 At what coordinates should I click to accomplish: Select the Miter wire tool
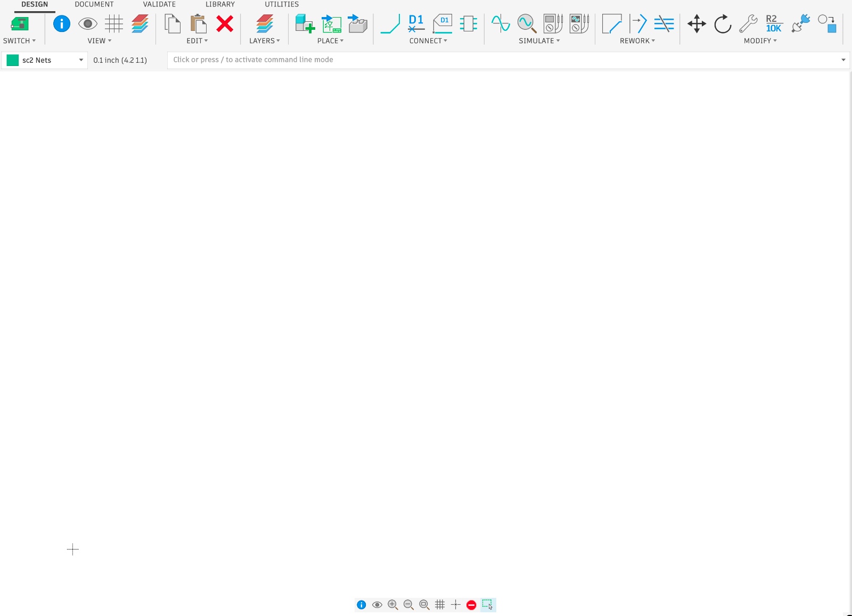pyautogui.click(x=612, y=23)
